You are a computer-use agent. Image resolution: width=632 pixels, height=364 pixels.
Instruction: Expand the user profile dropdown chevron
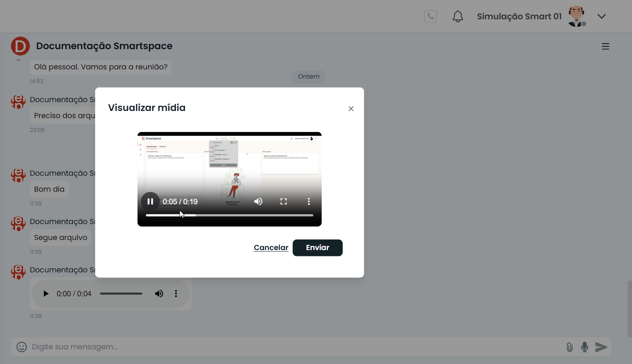[602, 16]
